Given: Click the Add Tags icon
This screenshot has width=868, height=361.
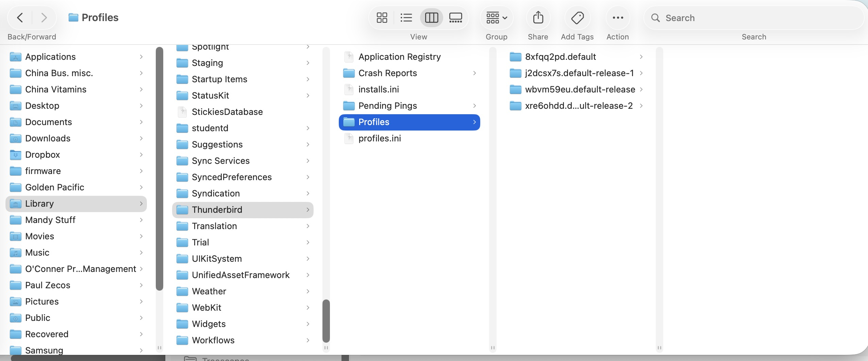Looking at the screenshot, I should click(x=577, y=18).
